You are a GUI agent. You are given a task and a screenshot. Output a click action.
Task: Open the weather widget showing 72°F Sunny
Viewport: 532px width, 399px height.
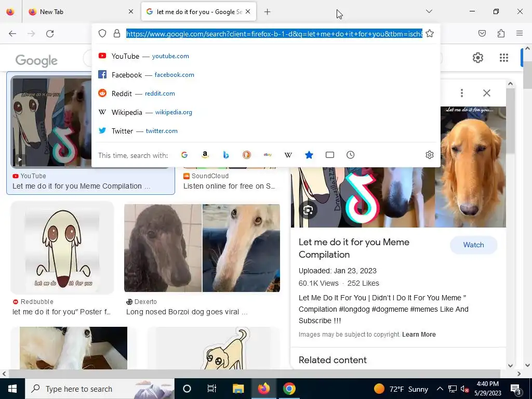pos(401,389)
